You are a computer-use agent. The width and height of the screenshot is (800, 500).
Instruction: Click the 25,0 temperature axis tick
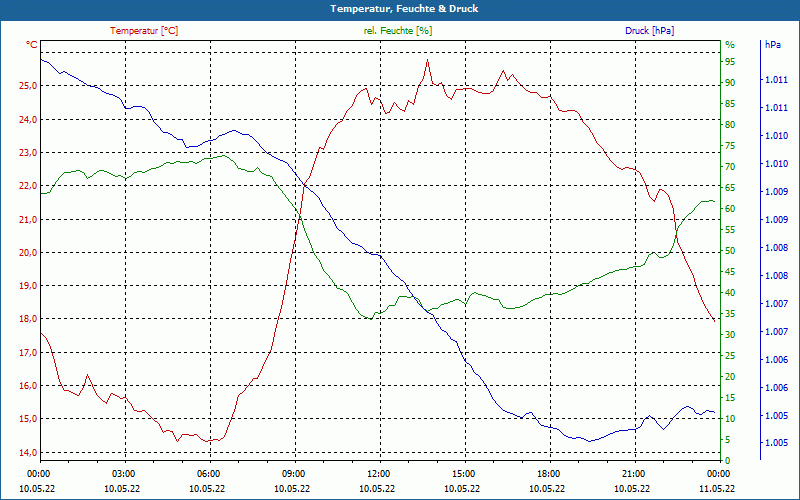[28, 86]
